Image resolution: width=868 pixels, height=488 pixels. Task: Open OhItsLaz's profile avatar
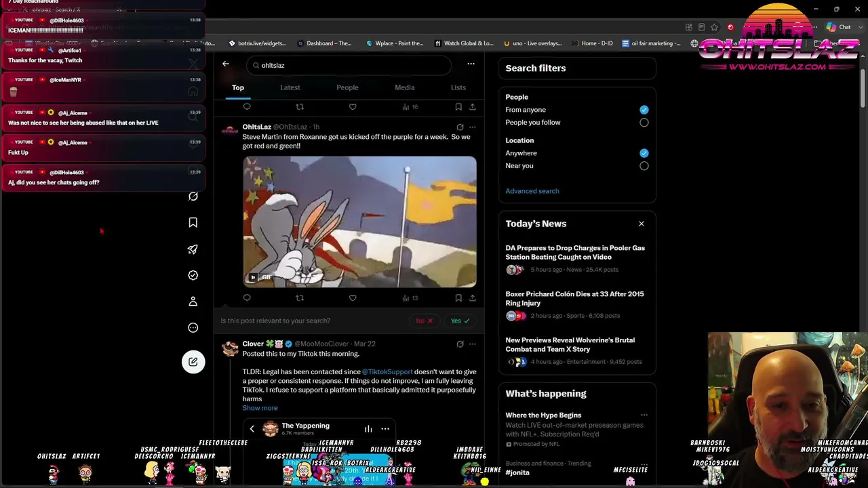click(230, 131)
